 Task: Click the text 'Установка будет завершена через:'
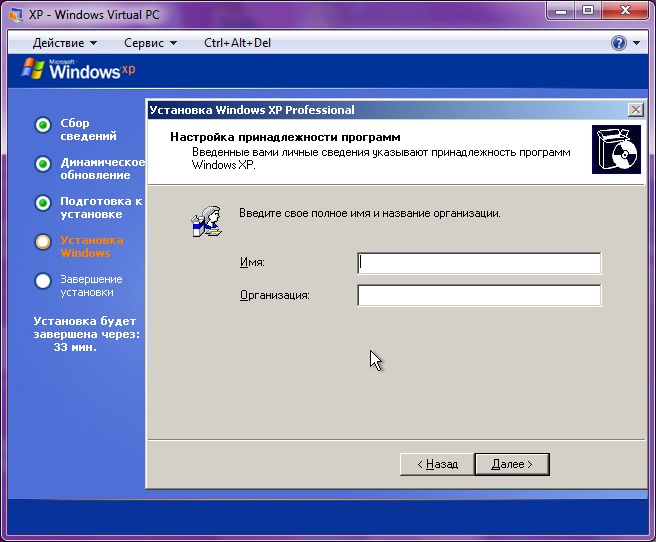click(87, 327)
